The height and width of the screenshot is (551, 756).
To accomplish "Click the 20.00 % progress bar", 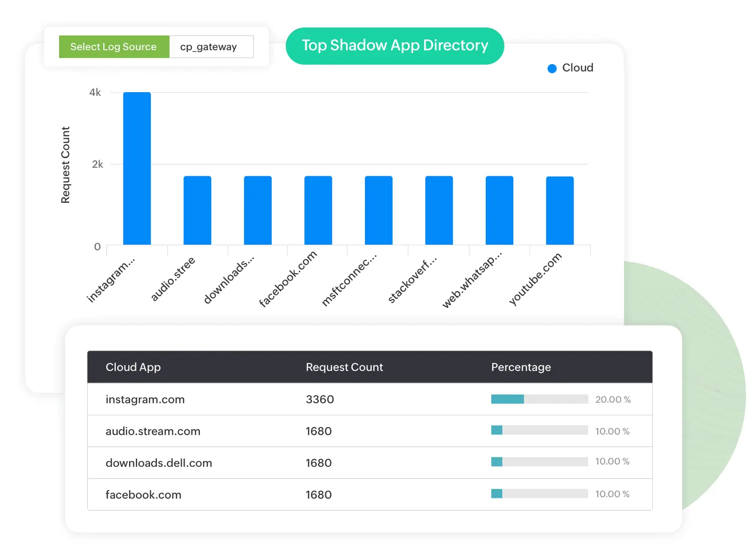I will tap(539, 399).
